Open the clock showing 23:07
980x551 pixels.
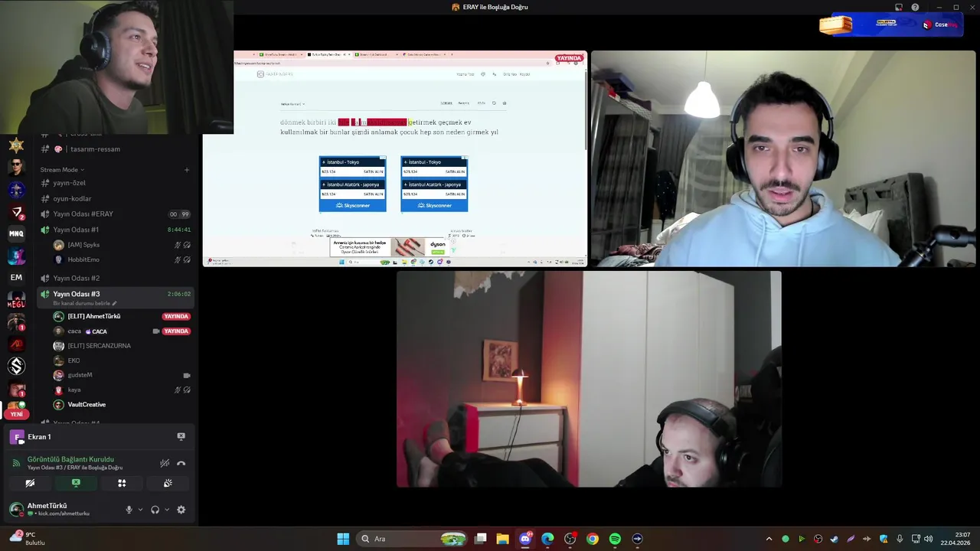[956, 539]
